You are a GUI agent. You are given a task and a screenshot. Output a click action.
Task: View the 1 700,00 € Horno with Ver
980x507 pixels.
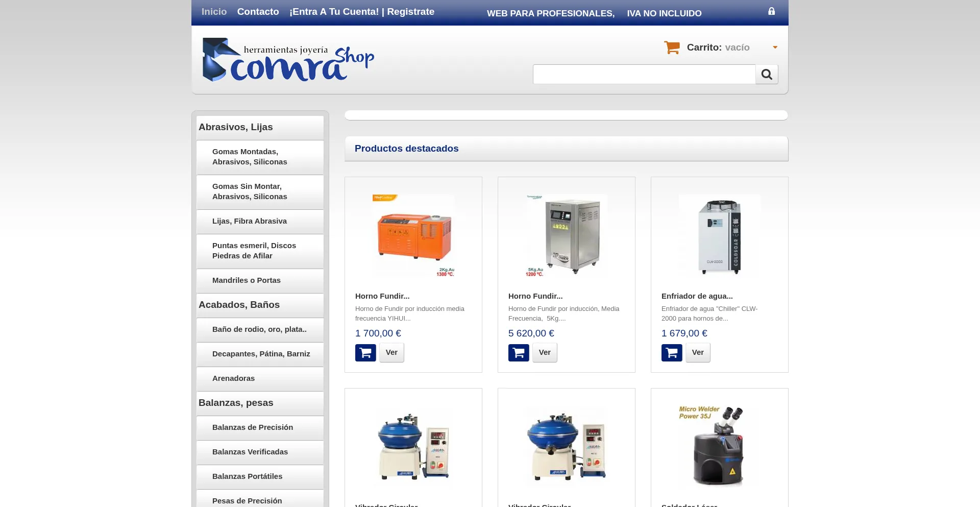[x=391, y=352]
